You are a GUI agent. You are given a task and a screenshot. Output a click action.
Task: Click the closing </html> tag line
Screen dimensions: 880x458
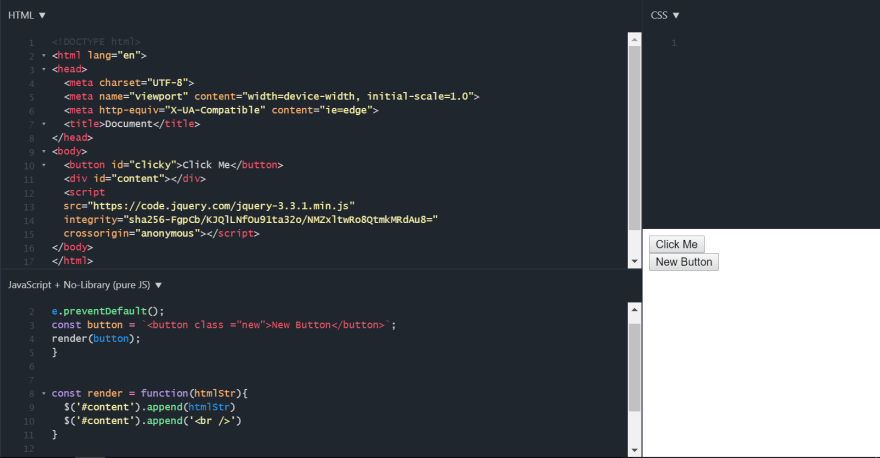[x=72, y=261]
